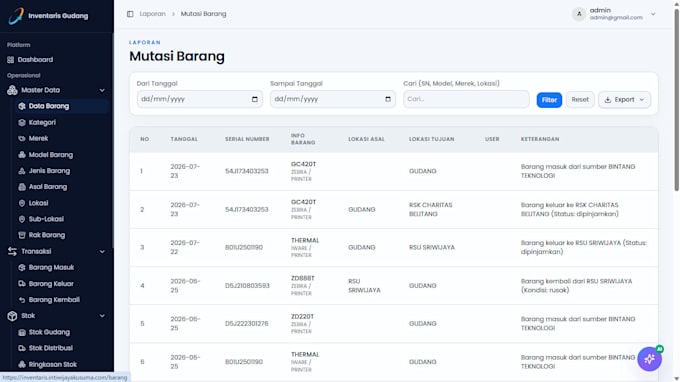Viewport: 680px width, 382px height.
Task: Click the Barang Masuk icon
Action: [x=22, y=268]
